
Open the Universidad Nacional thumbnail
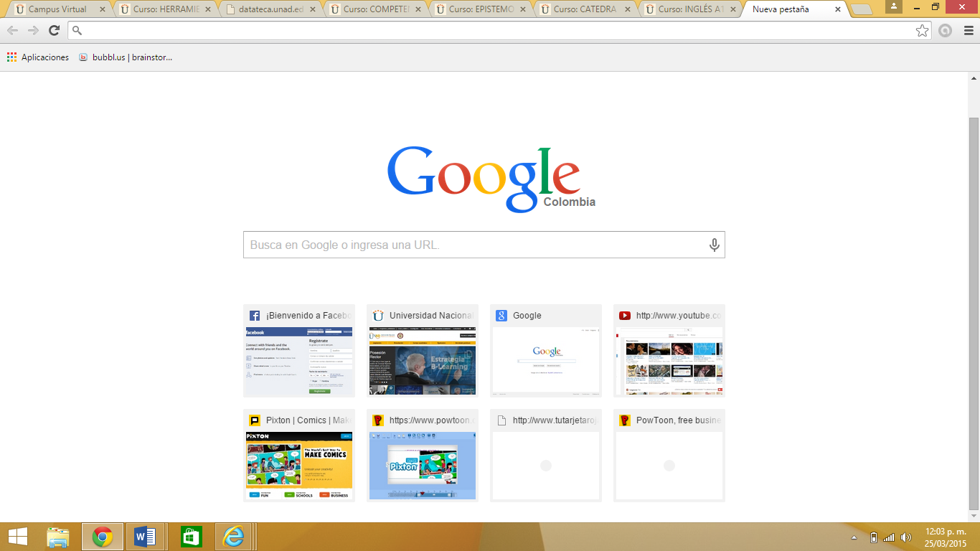423,351
